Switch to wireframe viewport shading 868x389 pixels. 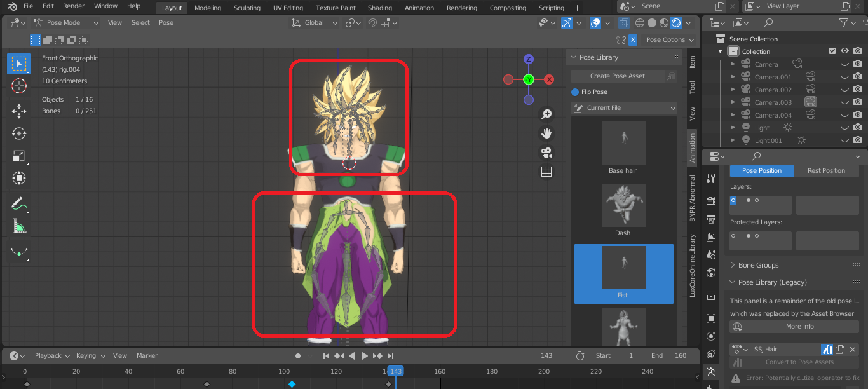(x=640, y=23)
